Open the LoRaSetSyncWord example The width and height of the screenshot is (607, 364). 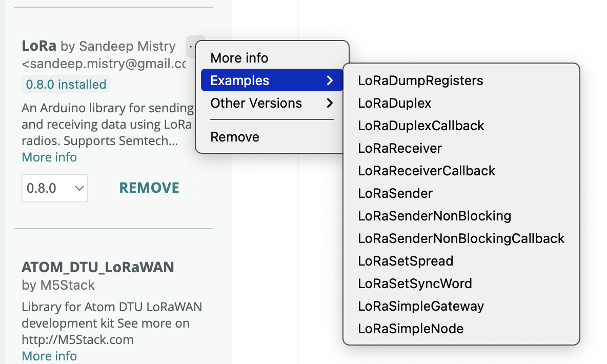[x=461, y=284]
